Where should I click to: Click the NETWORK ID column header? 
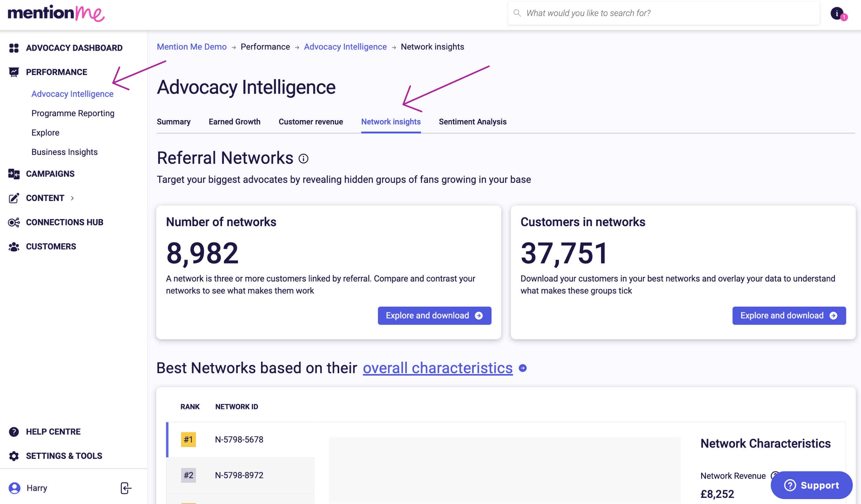click(237, 407)
